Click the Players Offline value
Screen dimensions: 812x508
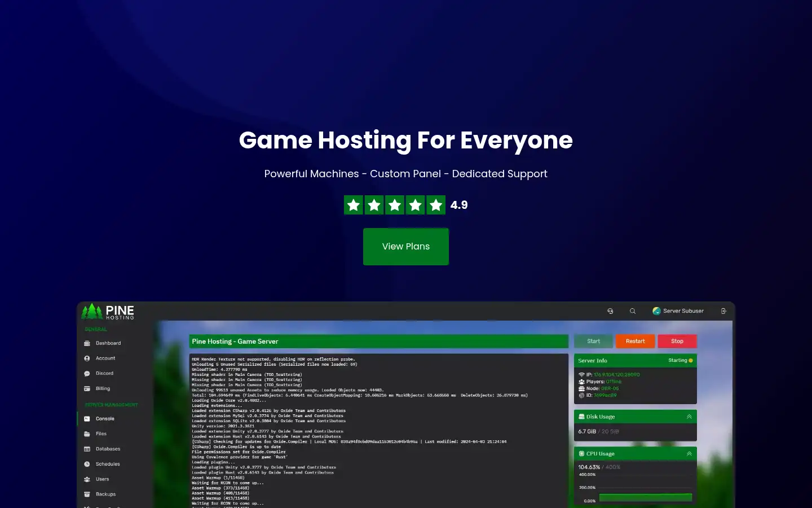(614, 382)
